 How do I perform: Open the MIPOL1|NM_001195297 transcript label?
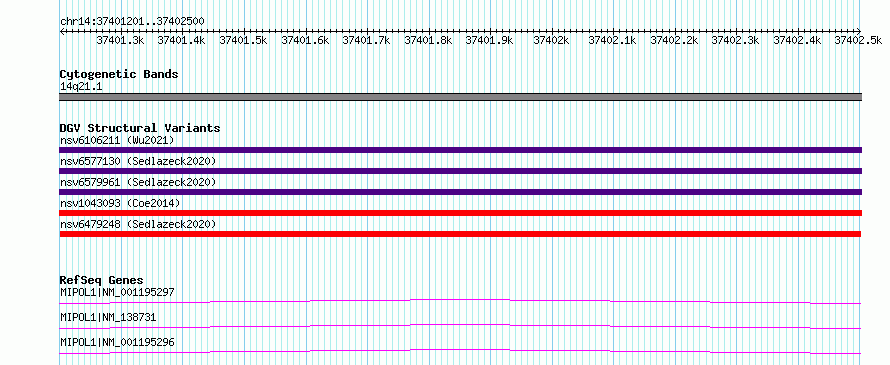pyautogui.click(x=117, y=293)
